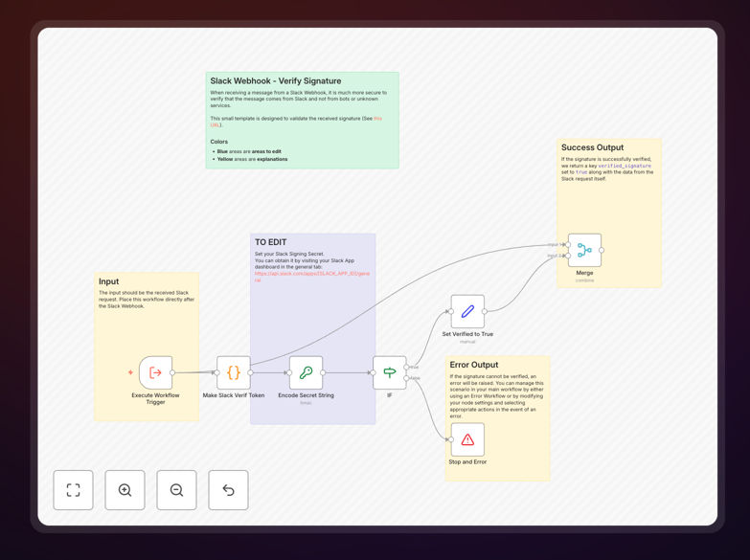Click the Set Verified to True output connector
Screen dimensions: 750x560
pyautogui.click(x=485, y=311)
